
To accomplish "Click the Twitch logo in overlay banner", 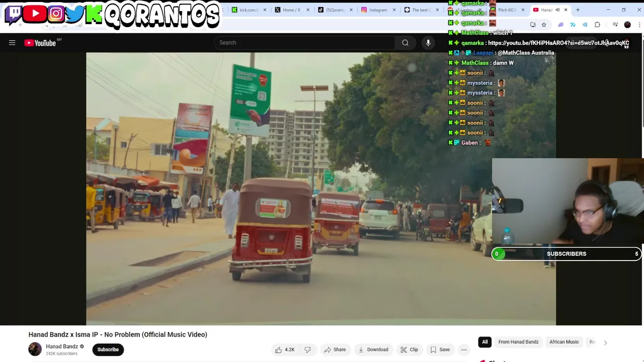I will [x=14, y=14].
